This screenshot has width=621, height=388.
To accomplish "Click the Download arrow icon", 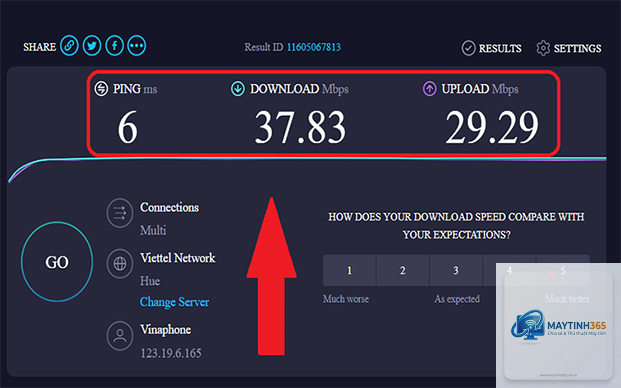I will (238, 88).
